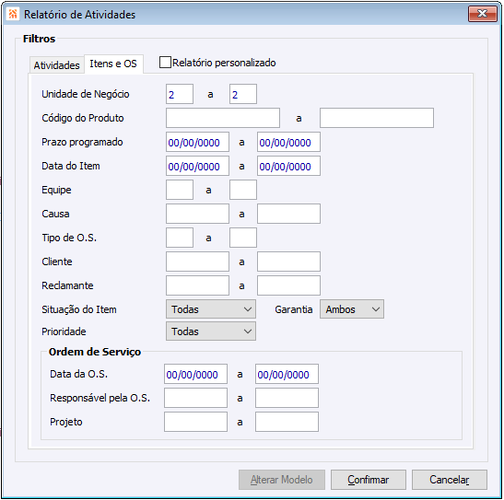This screenshot has height=500, width=504.
Task: Click the Data do Item end date
Action: point(289,166)
